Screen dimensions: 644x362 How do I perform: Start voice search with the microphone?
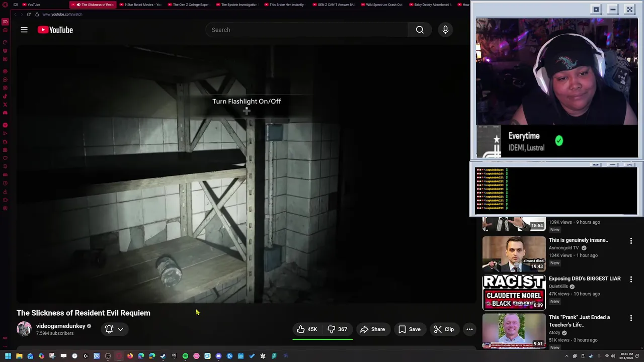point(445,30)
